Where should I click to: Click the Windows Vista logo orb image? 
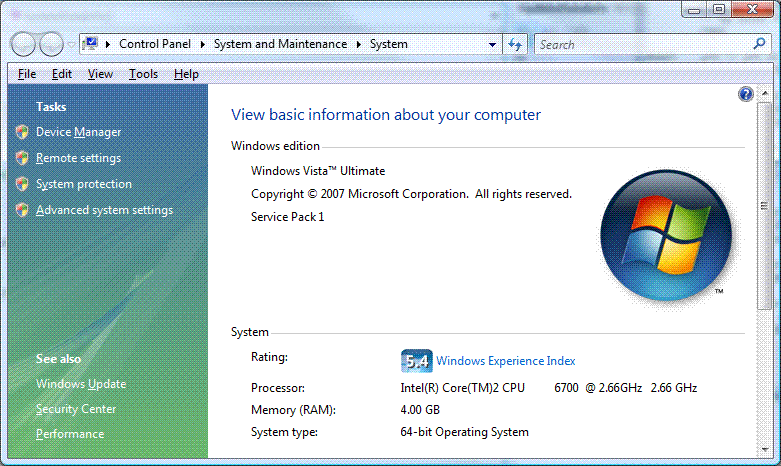click(666, 235)
